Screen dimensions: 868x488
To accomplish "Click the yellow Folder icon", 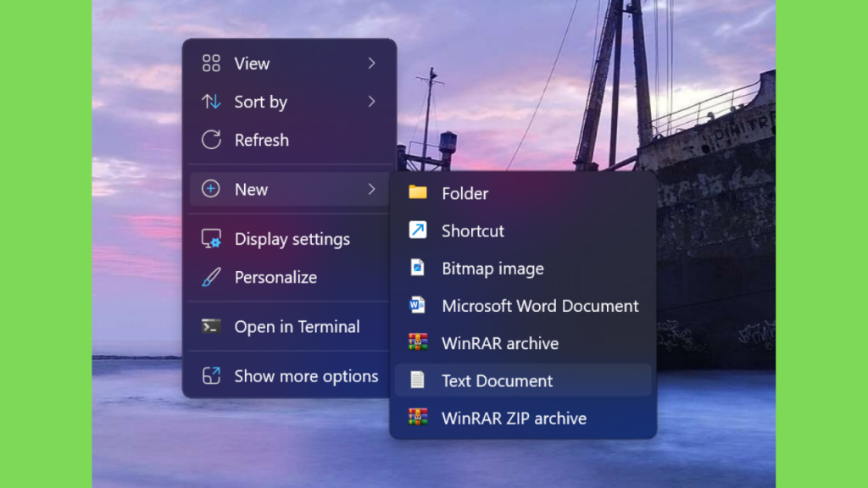I will [418, 192].
